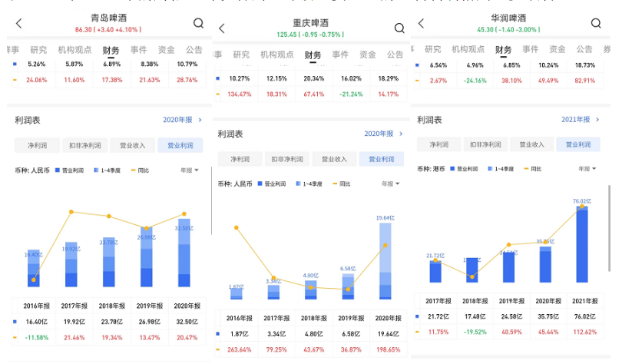Toggle 营业利润 legend in 华润啤酒 chart
Viewport: 632px width, 364px height.
pyautogui.click(x=464, y=169)
